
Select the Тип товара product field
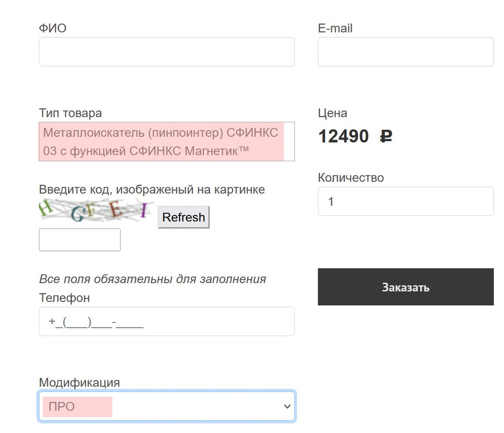click(x=167, y=142)
